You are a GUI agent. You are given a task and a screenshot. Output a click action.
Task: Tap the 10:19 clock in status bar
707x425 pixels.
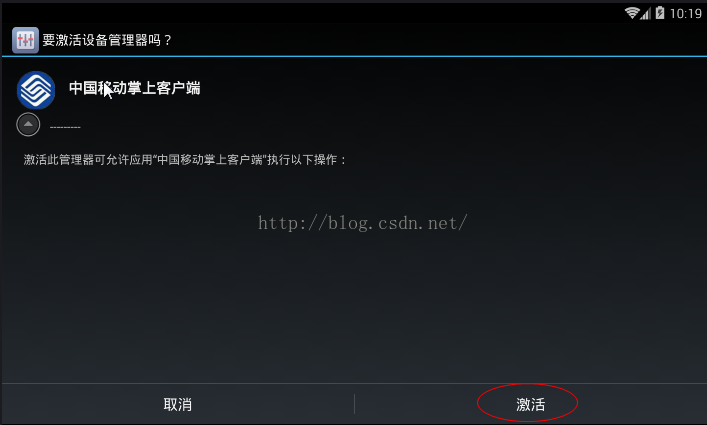click(685, 14)
